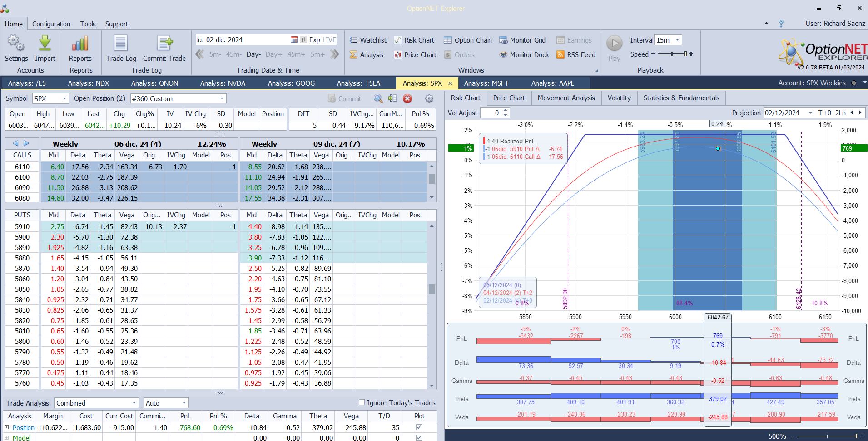
Task: Click the green table icon next to the magnifier
Action: [392, 98]
